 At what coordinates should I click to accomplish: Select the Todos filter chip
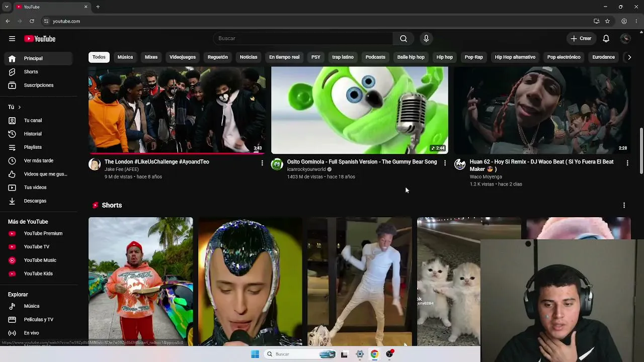point(99,57)
